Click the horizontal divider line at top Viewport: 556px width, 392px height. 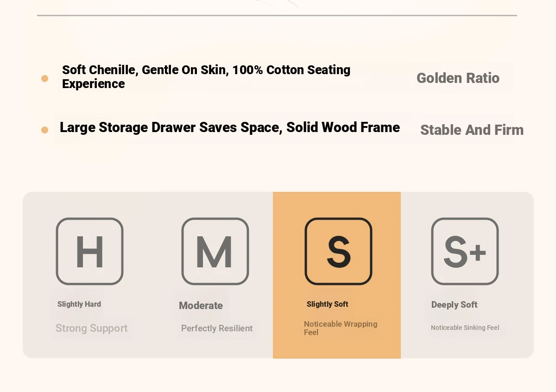pos(277,15)
